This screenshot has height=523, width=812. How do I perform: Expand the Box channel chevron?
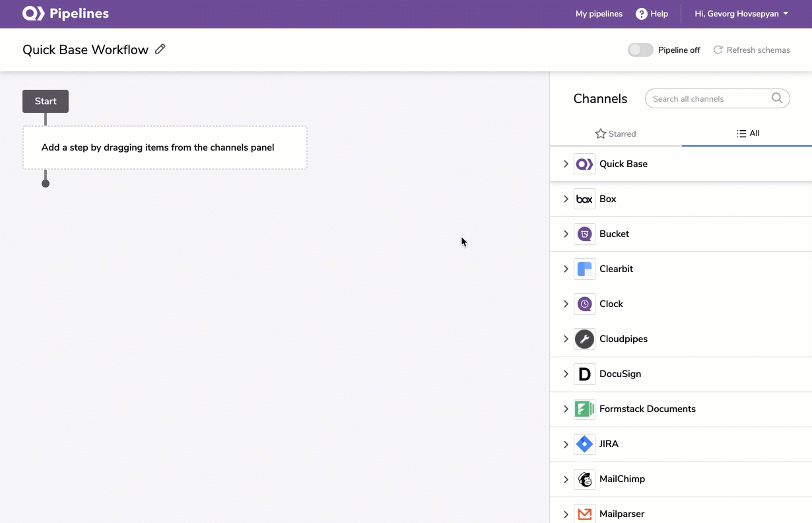click(566, 199)
